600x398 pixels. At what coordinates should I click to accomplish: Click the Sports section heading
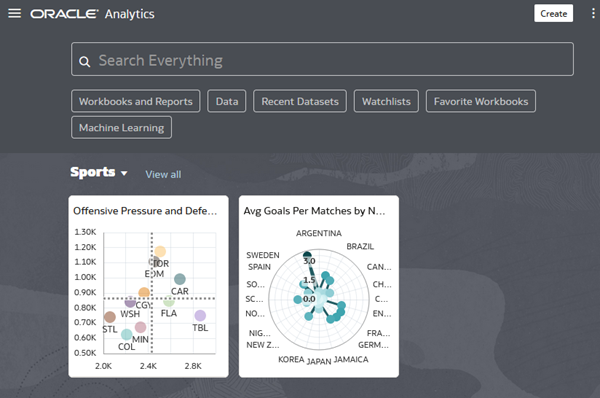coord(93,172)
